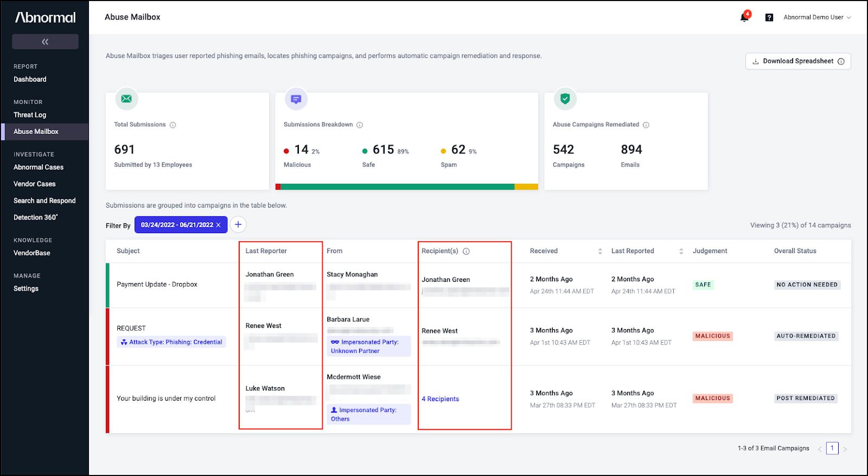Show info tooltip for Submissions Breakdown

coord(360,125)
